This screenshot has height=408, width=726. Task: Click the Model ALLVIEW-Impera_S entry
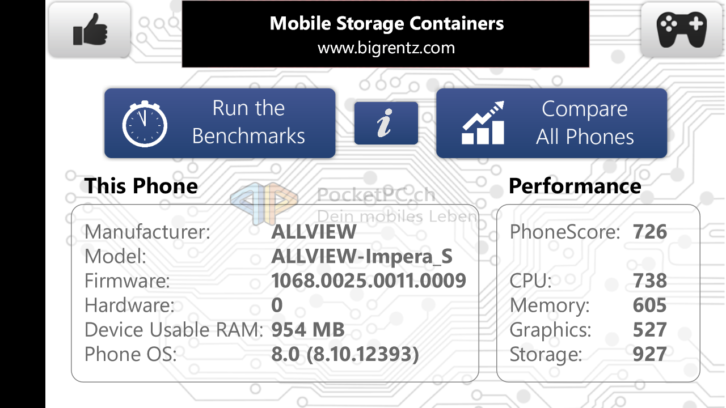point(362,256)
